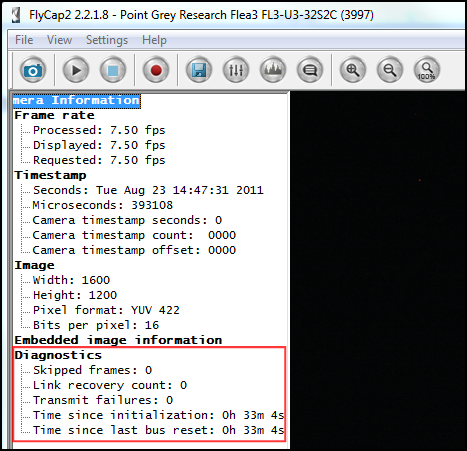Select the Timestamp tree node

(x=50, y=175)
